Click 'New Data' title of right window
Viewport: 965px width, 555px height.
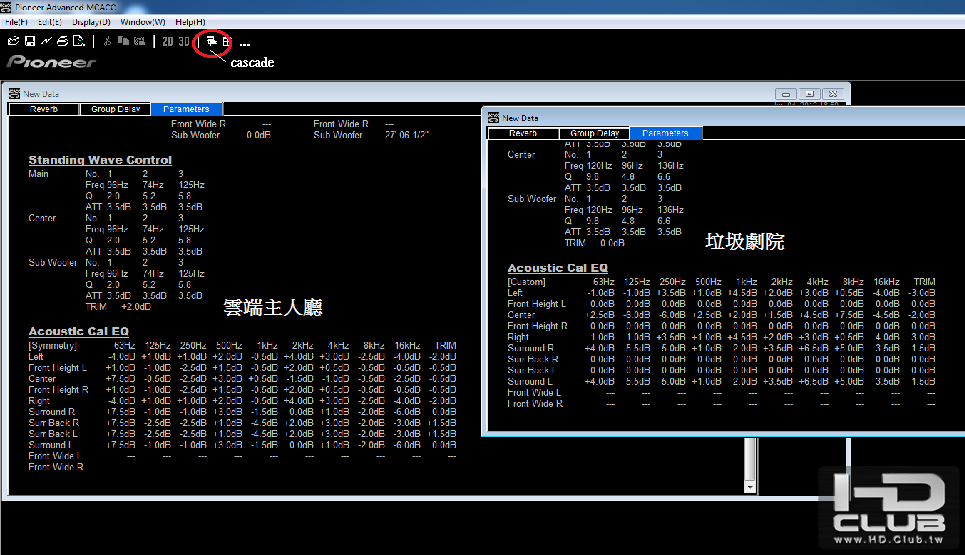click(x=520, y=118)
